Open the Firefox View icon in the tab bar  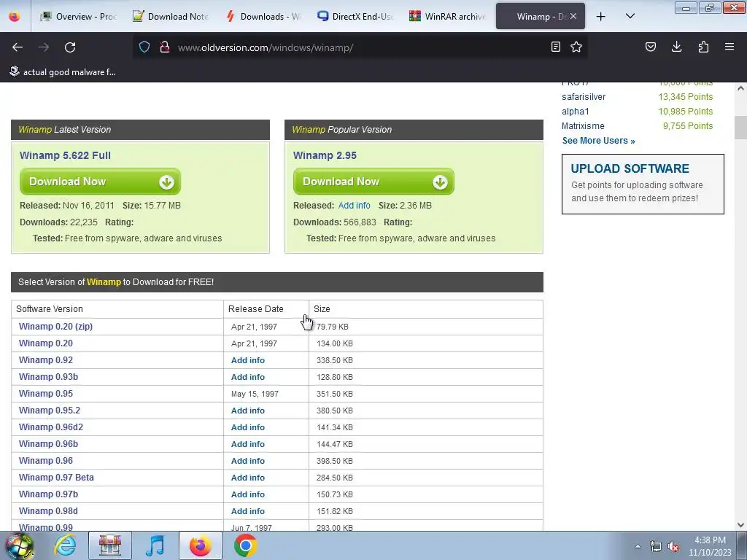pyautogui.click(x=15, y=17)
